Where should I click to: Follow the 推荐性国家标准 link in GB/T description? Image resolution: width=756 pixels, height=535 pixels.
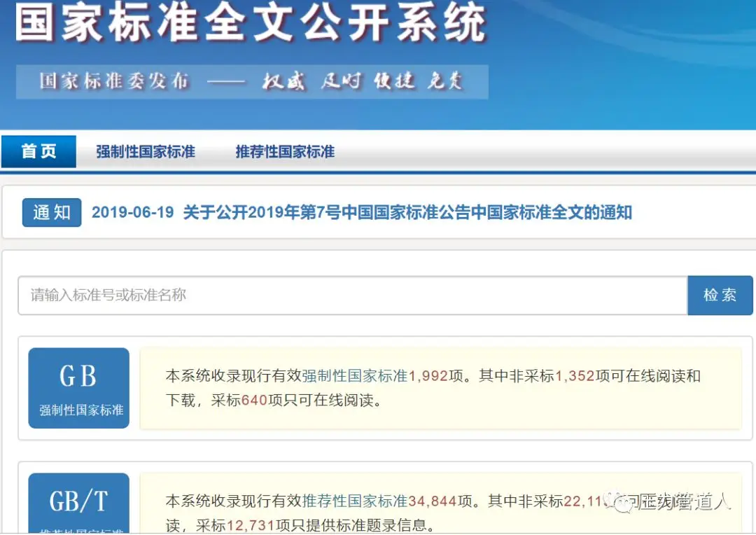click(355, 501)
